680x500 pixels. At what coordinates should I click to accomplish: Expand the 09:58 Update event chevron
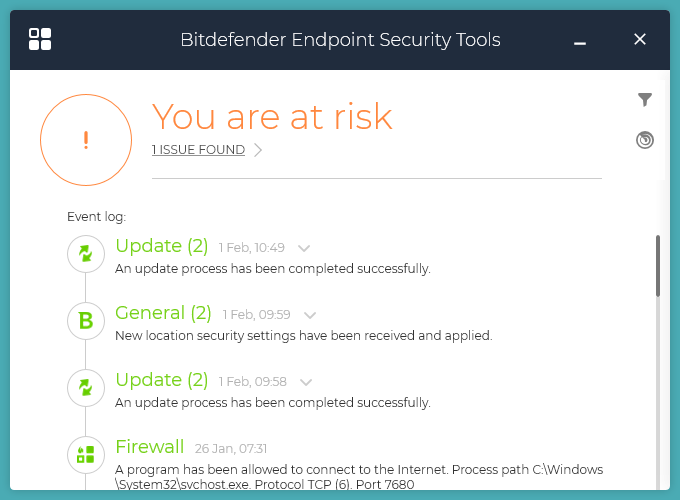coord(306,382)
